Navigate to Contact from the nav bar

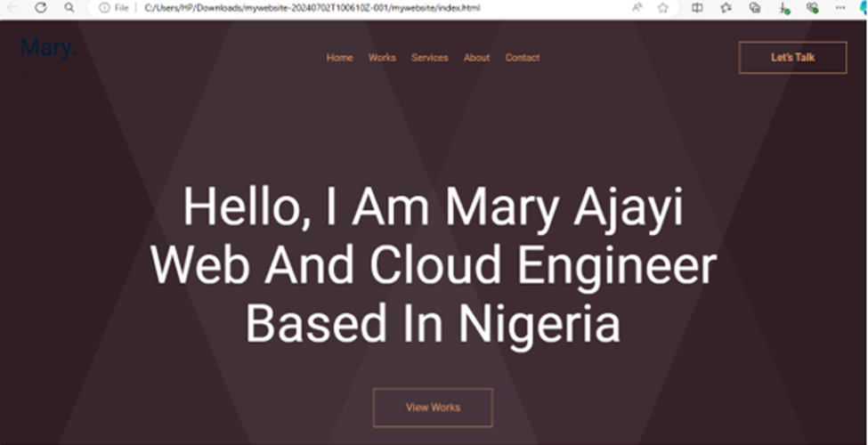point(522,58)
